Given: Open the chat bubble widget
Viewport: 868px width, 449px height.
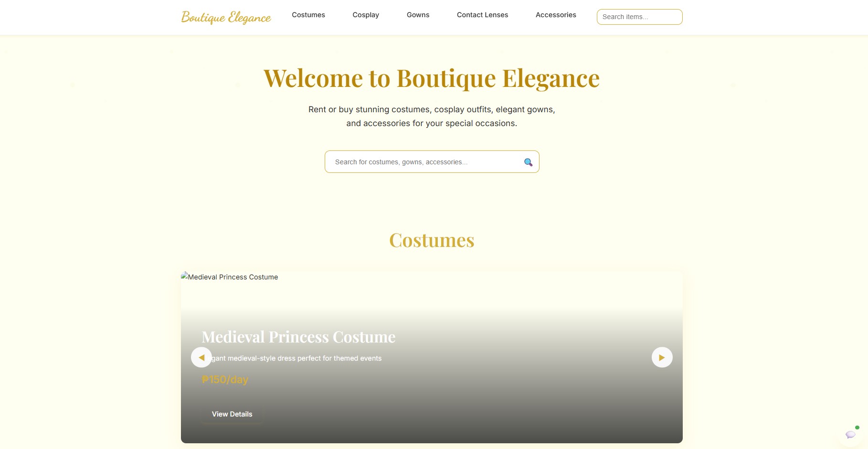Looking at the screenshot, I should click(851, 434).
